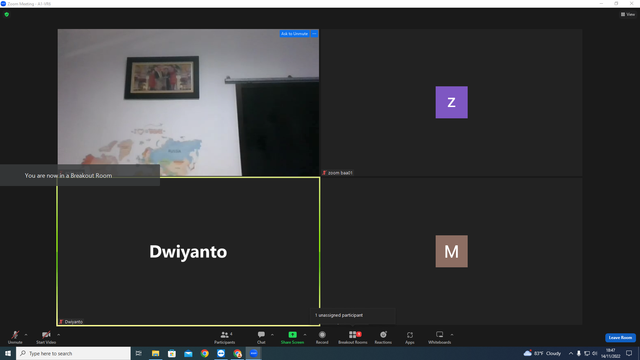Select the zoom baa01 participant tile
Screen dimensions: 640x360
click(451, 102)
